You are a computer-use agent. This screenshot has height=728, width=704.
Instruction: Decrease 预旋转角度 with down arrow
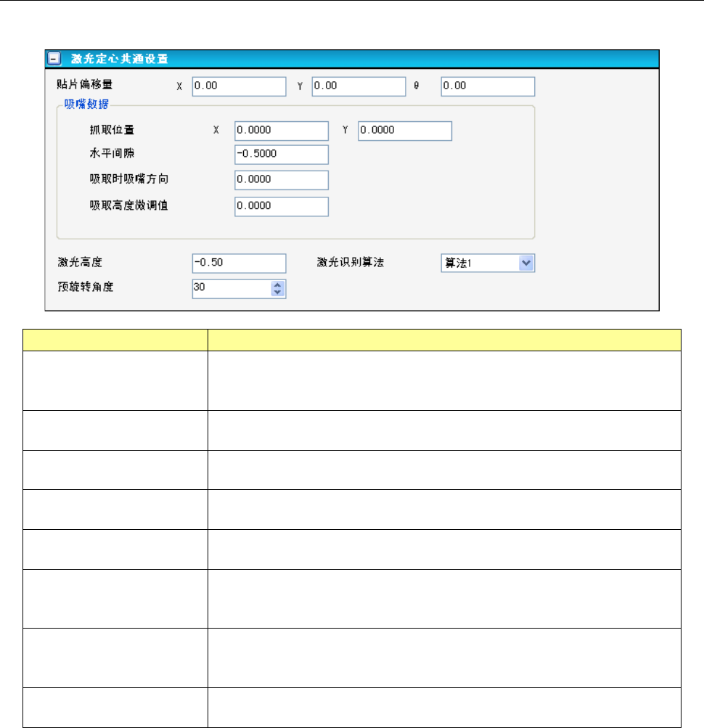(277, 293)
